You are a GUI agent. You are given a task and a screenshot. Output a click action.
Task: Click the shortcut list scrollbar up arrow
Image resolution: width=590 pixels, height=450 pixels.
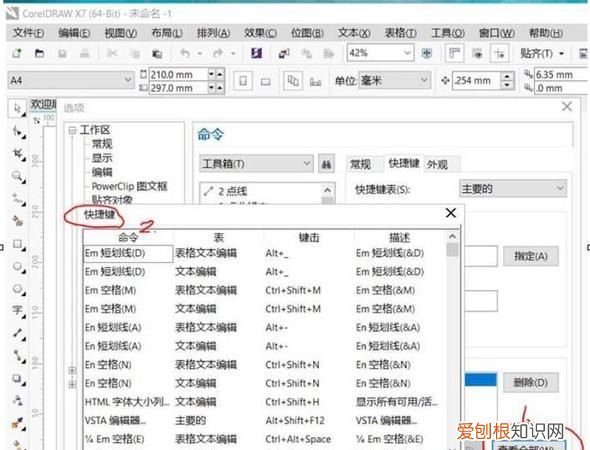coord(452,237)
